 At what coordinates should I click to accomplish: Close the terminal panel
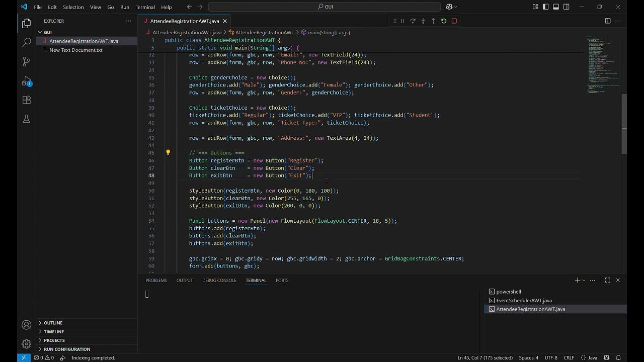click(x=618, y=280)
